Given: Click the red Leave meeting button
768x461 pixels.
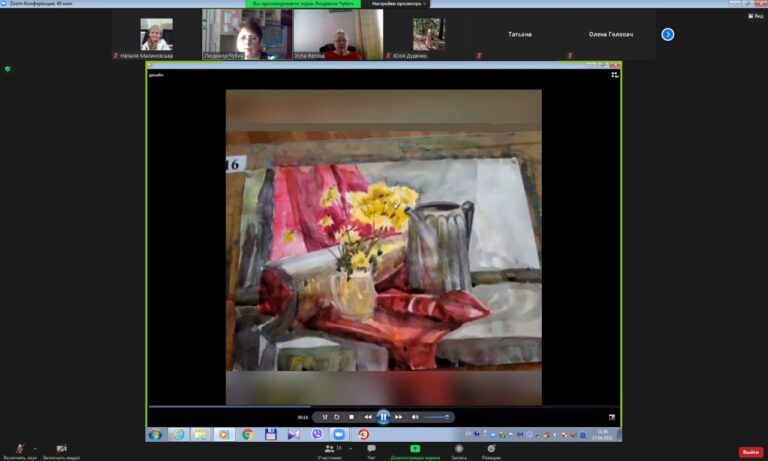Looking at the screenshot, I should click(x=750, y=452).
